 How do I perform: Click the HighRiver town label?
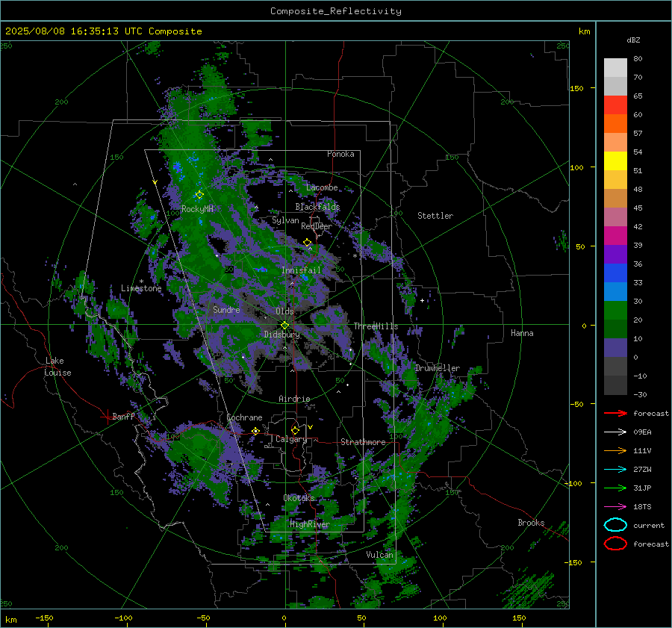(309, 525)
